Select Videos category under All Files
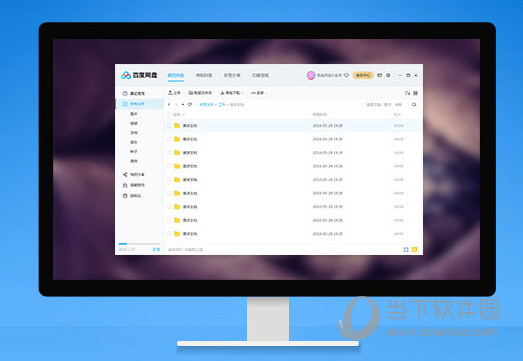 point(134,123)
